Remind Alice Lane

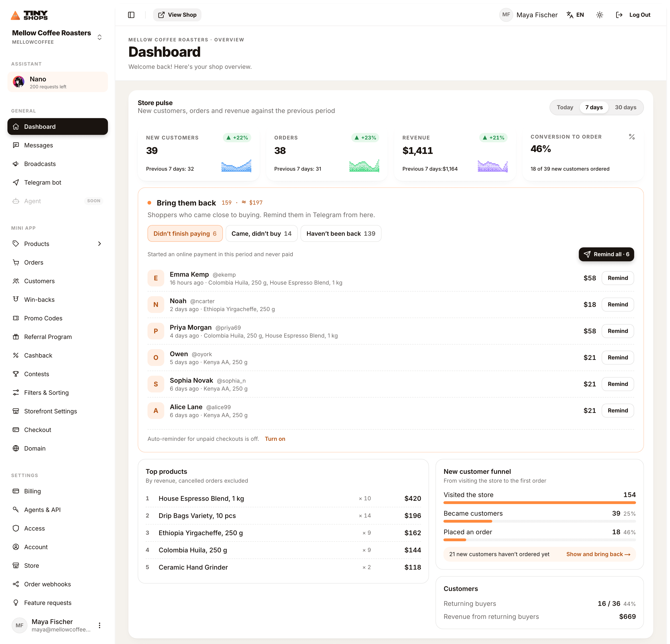point(617,410)
